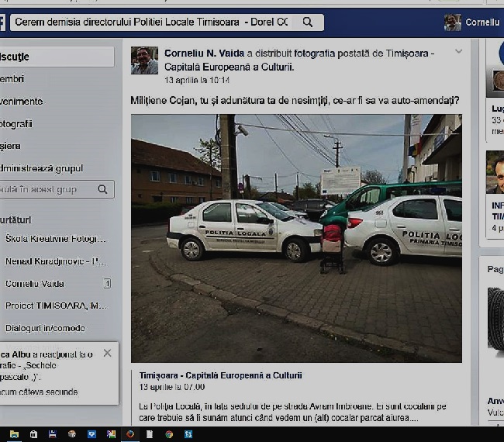Go to the Evenimente section
Image resolution: width=504 pixels, height=442 pixels.
[x=22, y=102]
